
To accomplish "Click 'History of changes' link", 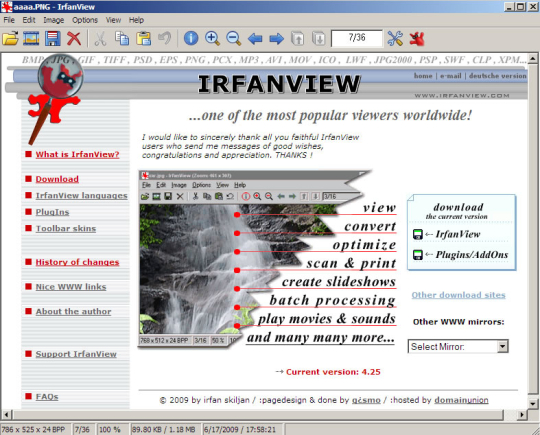I will point(77,262).
